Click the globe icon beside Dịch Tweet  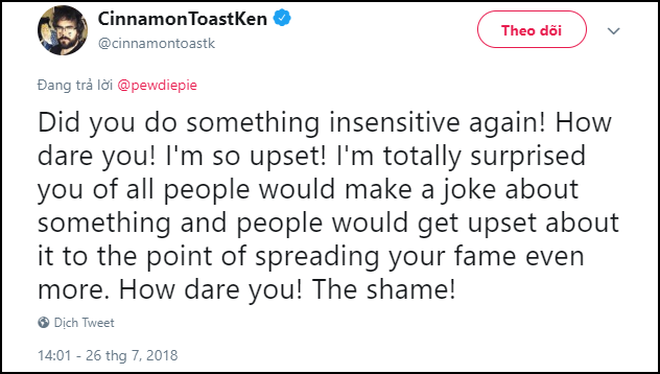point(43,323)
